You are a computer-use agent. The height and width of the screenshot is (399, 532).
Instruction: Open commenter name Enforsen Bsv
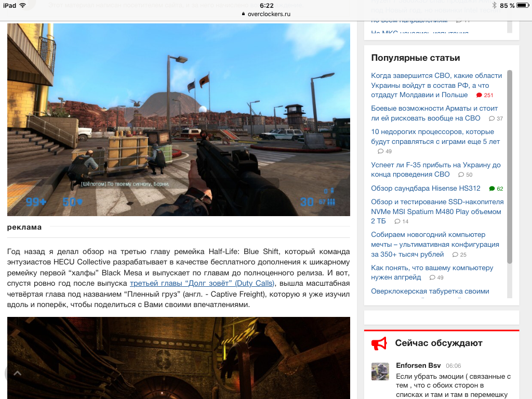coord(418,365)
